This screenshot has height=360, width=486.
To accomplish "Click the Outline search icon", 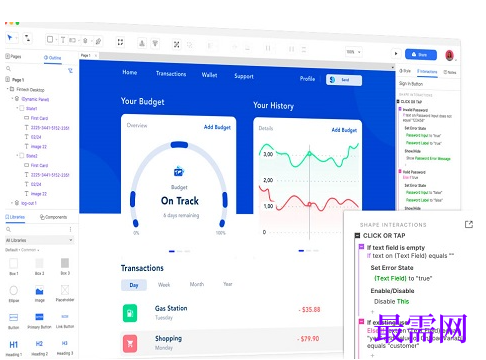I will click(x=8, y=68).
